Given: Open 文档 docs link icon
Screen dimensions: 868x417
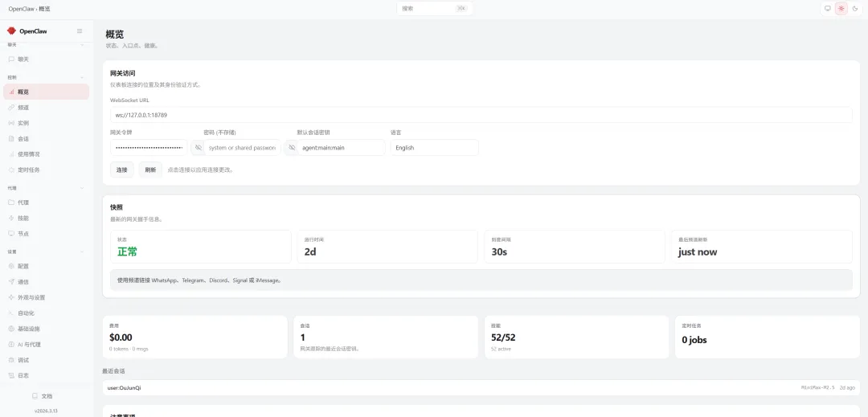Looking at the screenshot, I should [x=35, y=396].
